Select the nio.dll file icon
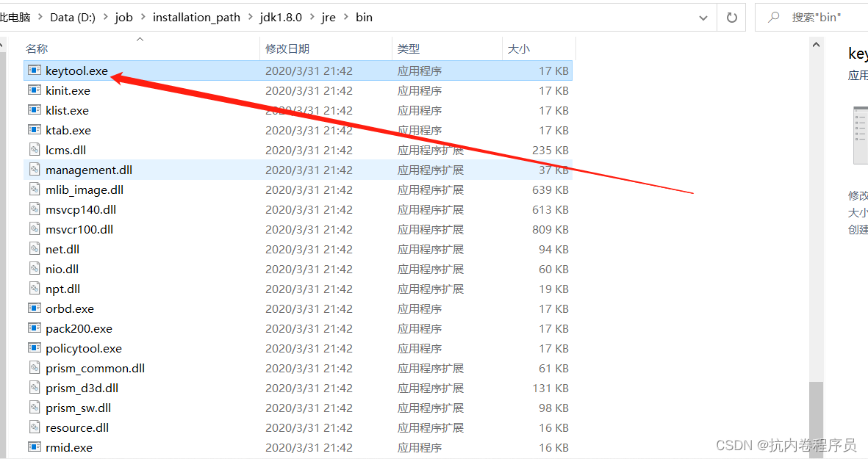Viewport: 868px width, 459px height. pyautogui.click(x=35, y=270)
